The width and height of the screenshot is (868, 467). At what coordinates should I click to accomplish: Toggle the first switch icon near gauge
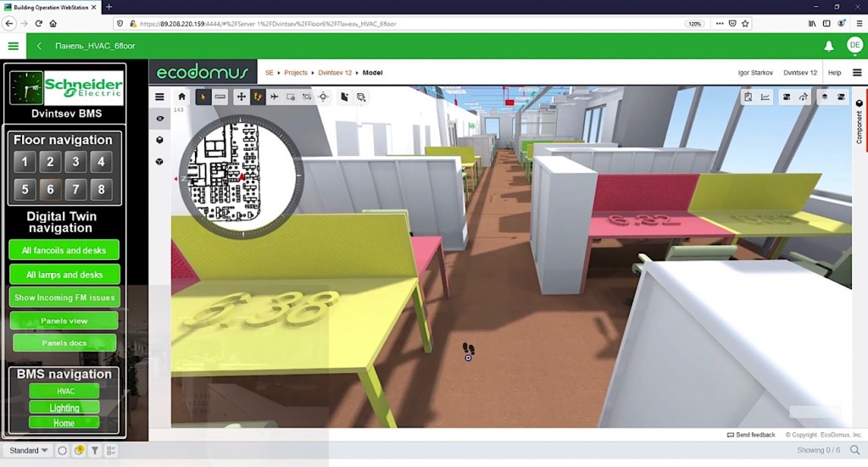pos(786,97)
